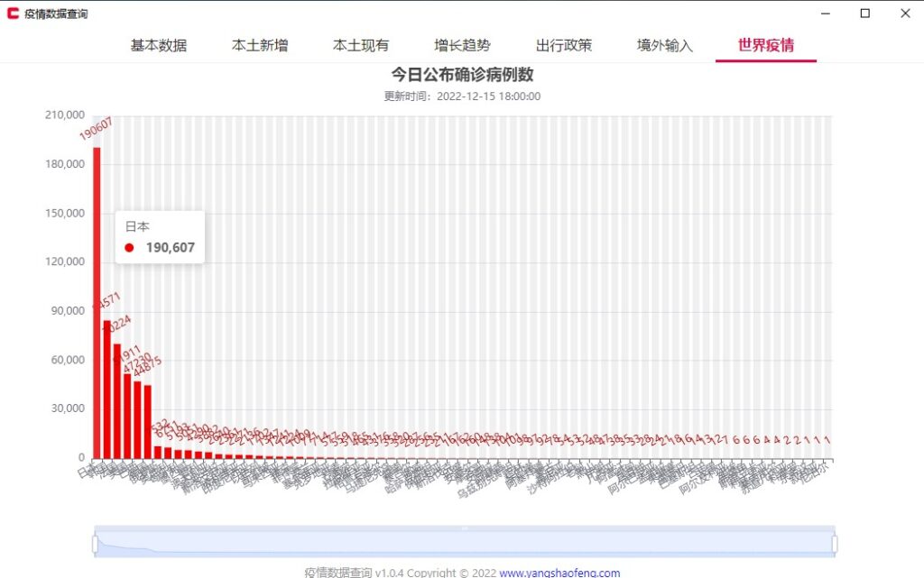Select the 世界疫情 tab
This screenshot has width=924, height=578.
coord(766,45)
